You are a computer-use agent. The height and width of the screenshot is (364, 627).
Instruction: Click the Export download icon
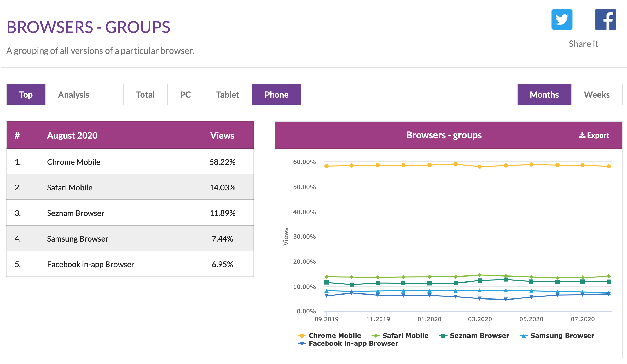(582, 135)
